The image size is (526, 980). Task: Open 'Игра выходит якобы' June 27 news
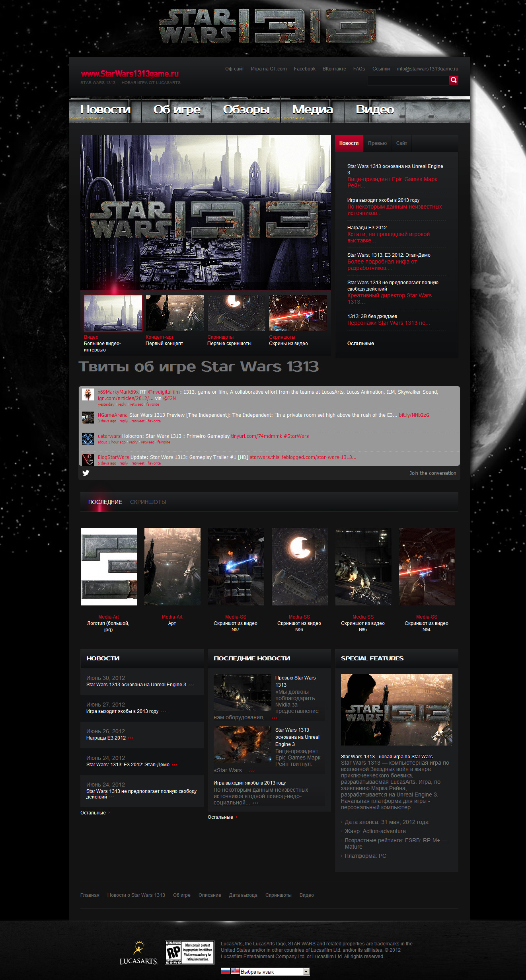pos(123,711)
